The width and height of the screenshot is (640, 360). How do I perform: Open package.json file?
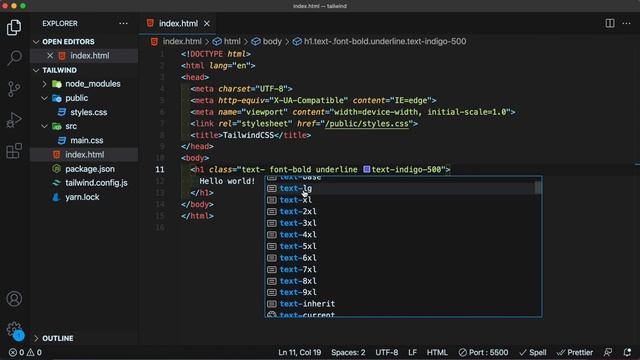point(89,169)
